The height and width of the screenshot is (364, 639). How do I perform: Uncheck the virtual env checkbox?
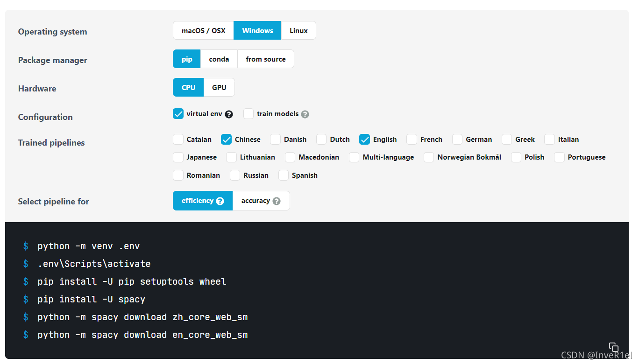pos(178,114)
